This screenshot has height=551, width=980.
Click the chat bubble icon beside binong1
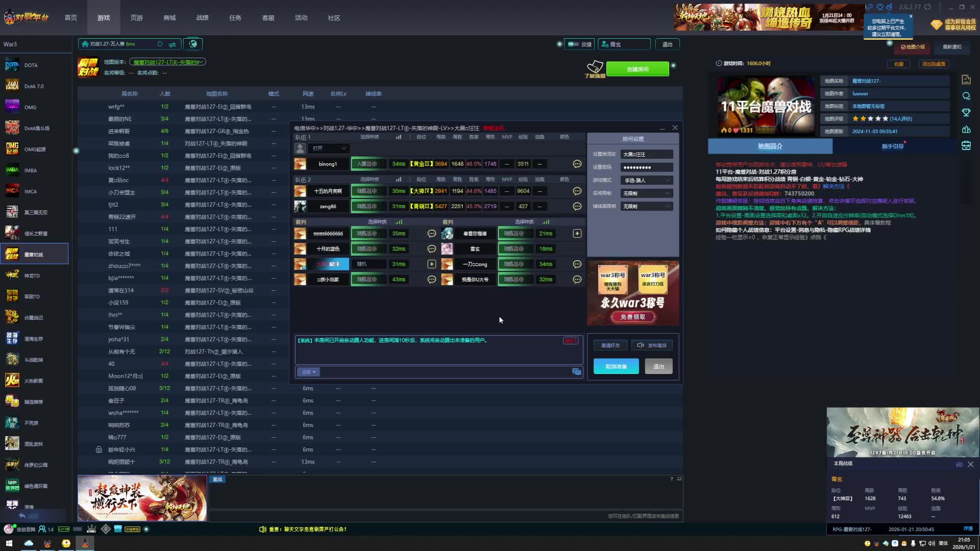[x=577, y=164]
